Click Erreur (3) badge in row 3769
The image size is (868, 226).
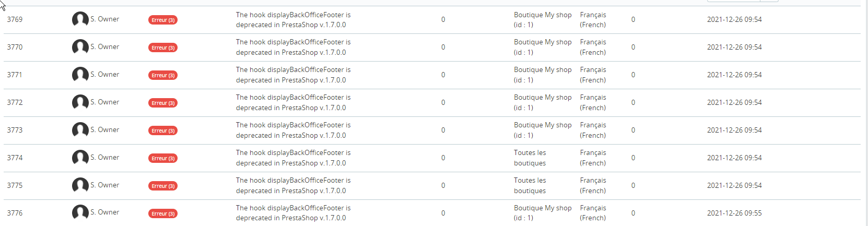[163, 20]
